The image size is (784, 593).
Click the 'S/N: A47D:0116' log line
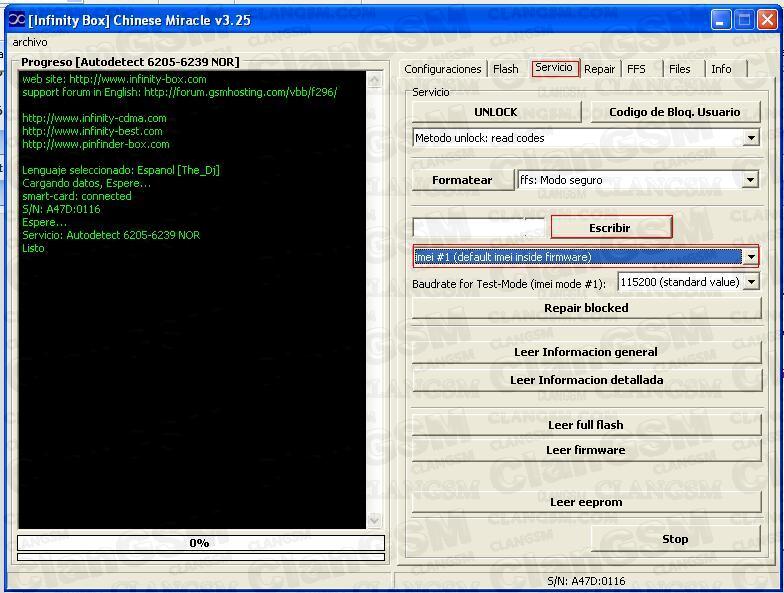pyautogui.click(x=61, y=209)
